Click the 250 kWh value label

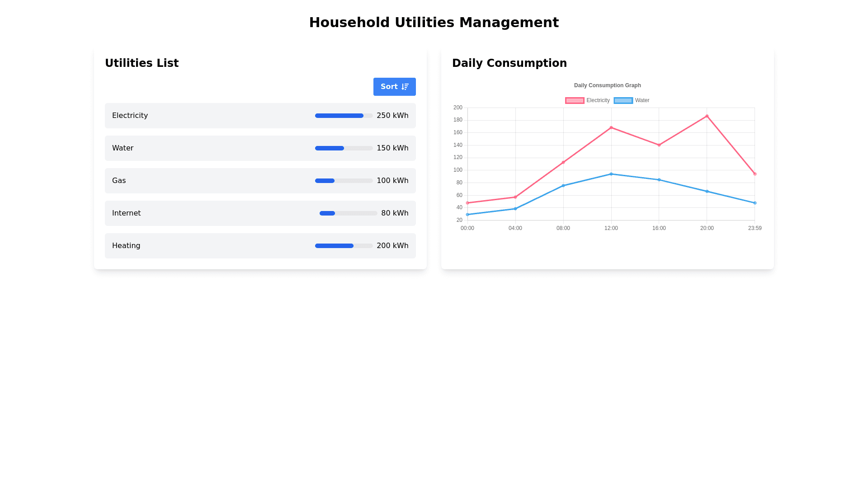tap(392, 116)
